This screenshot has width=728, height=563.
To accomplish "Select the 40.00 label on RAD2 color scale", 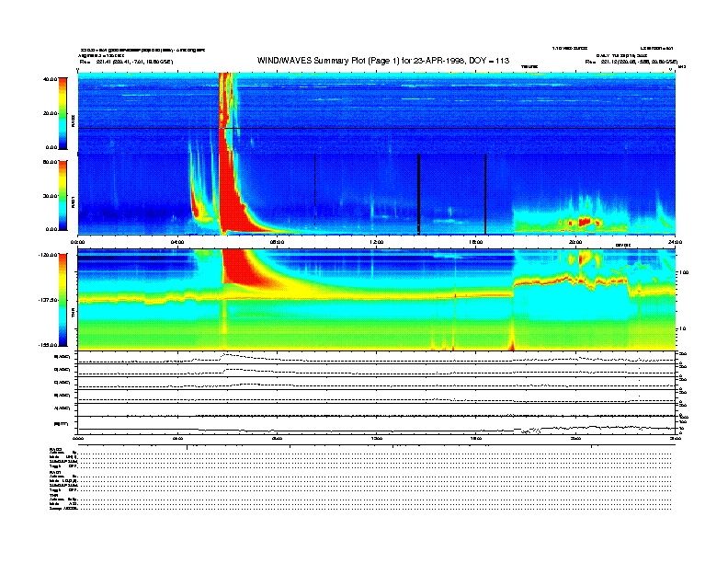I will pyautogui.click(x=50, y=79).
